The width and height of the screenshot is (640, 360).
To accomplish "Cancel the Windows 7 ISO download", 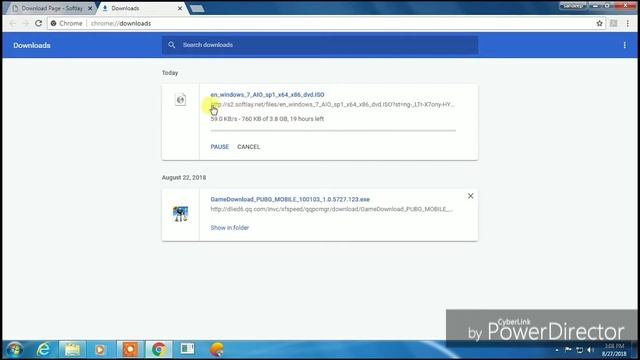I will pyautogui.click(x=248, y=147).
